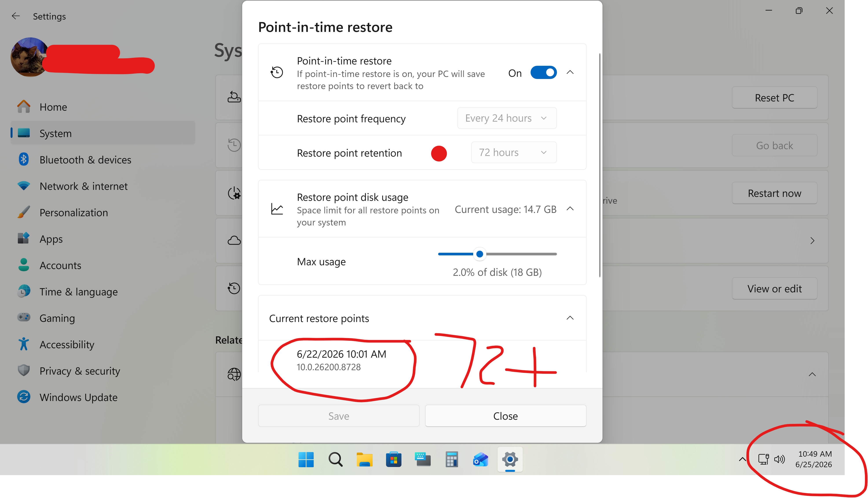Open the 72 hours retention dropdown
868x498 pixels.
[x=514, y=152]
